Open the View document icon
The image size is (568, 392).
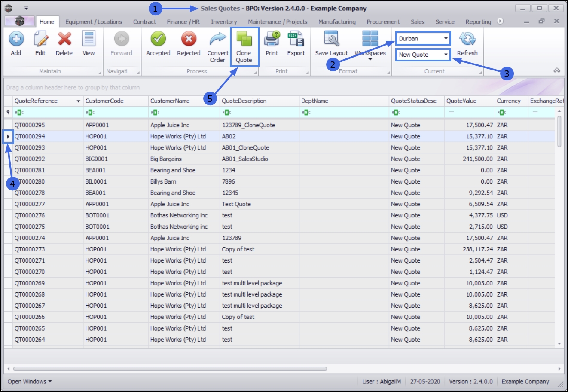pos(89,39)
